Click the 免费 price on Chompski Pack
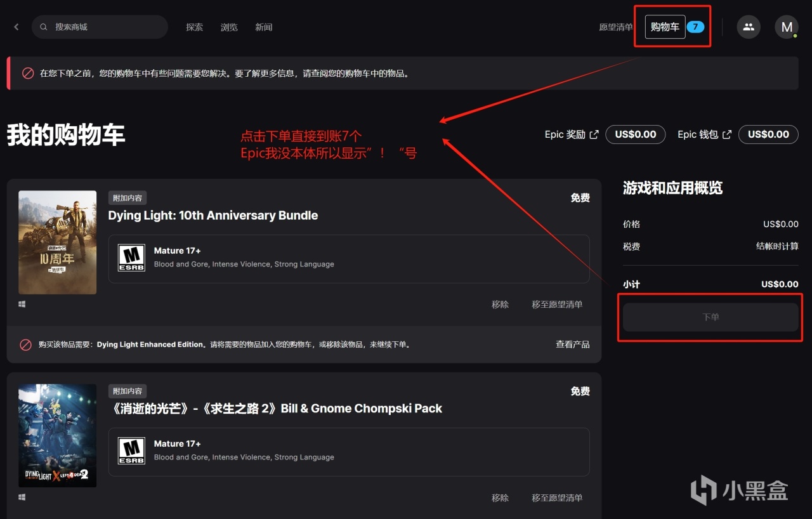The width and height of the screenshot is (812, 519). click(x=580, y=391)
